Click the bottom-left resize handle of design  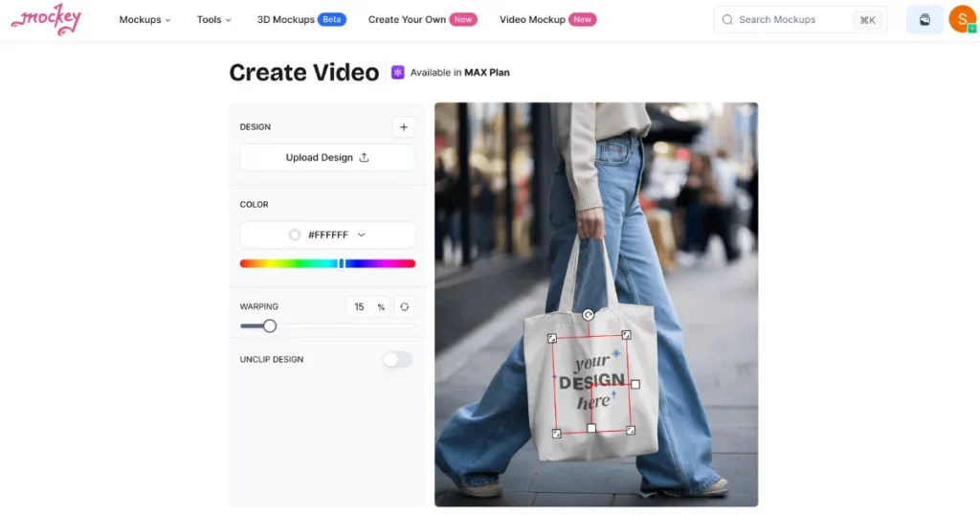click(x=557, y=434)
